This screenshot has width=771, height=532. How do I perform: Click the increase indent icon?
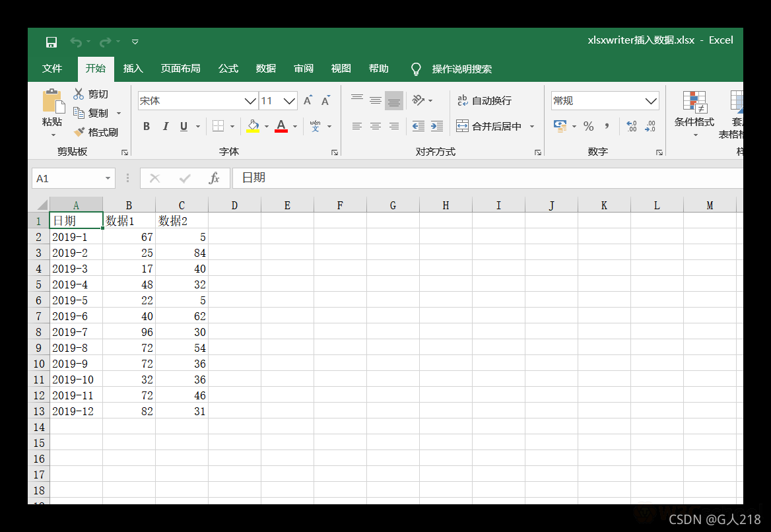pos(436,126)
